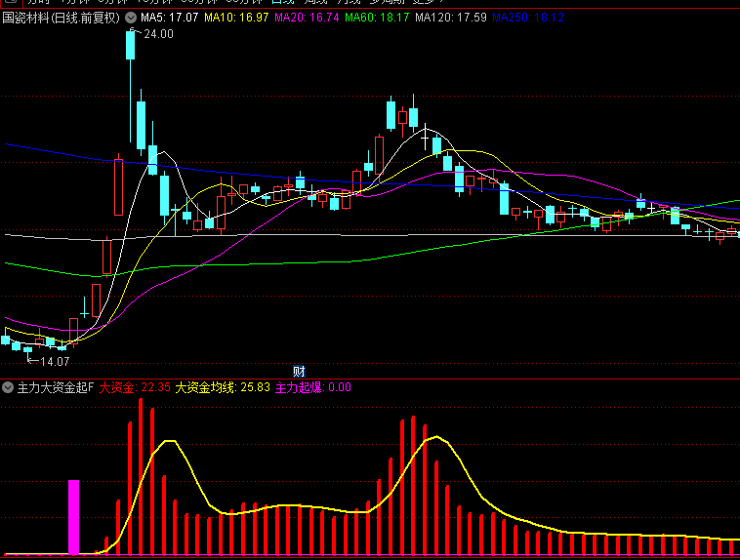Viewport: 740px width, 560px height.
Task: Click the 24.00 high price marker
Action: (x=158, y=34)
